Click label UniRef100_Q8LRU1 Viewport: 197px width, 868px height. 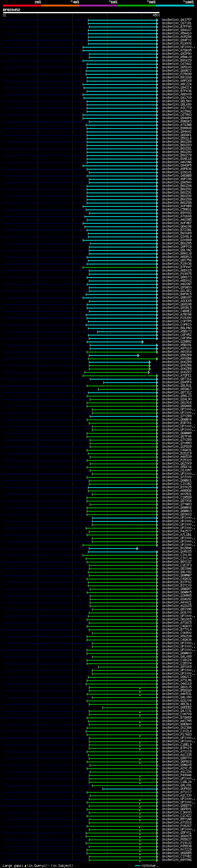[177, 386]
